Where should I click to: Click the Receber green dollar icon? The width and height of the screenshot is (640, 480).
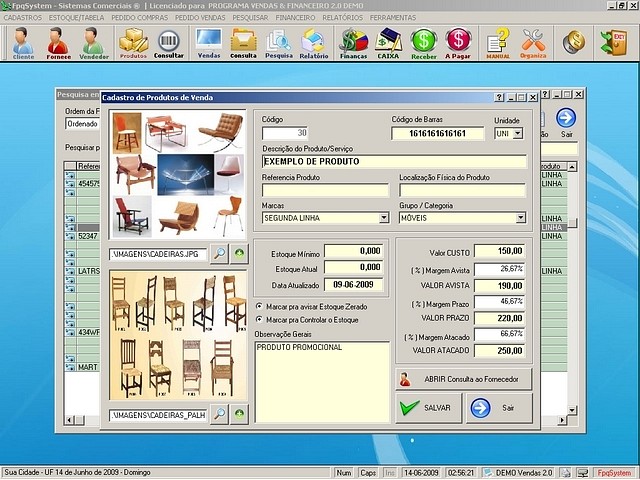[x=424, y=42]
